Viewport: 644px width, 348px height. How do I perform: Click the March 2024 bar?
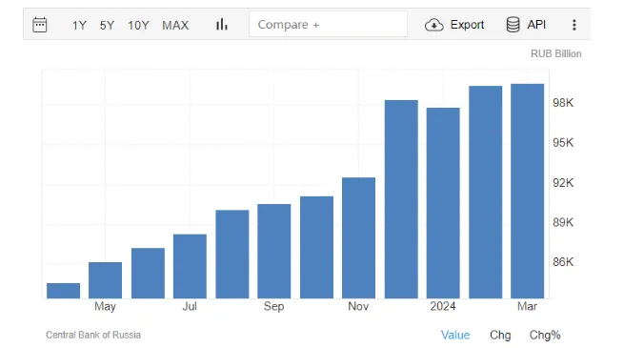click(x=528, y=191)
